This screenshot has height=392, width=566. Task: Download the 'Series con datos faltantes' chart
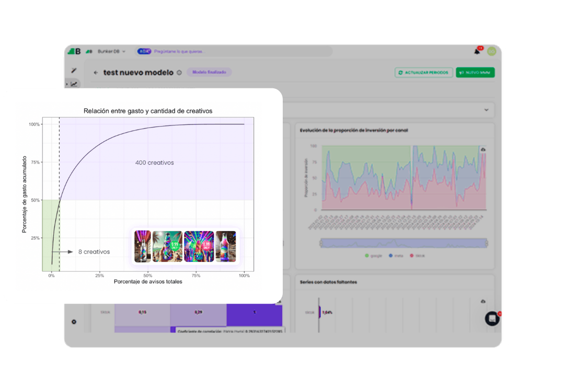(483, 302)
